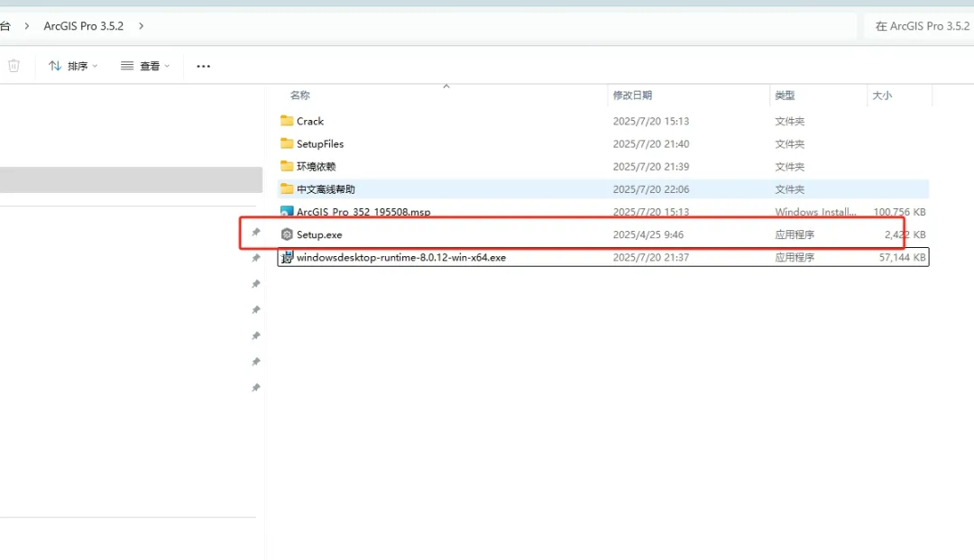This screenshot has height=560, width=974.
Task: Click the sort direction arrow above columns
Action: pyautogui.click(x=446, y=87)
